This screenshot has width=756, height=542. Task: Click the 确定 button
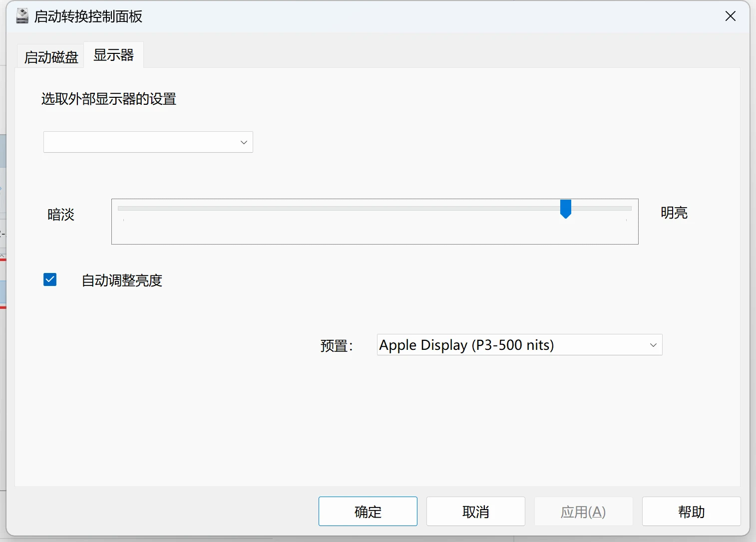click(368, 511)
